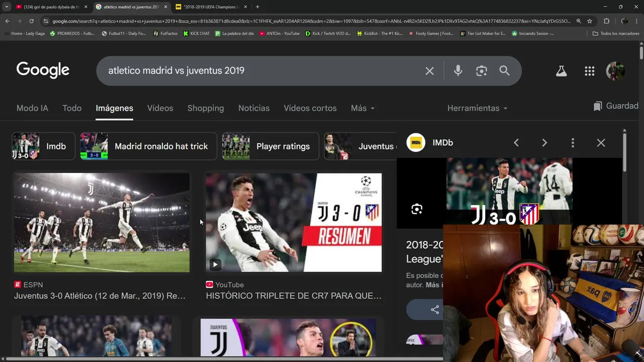View site information icon in address bar
The height and width of the screenshot is (362, 644).
46,21
